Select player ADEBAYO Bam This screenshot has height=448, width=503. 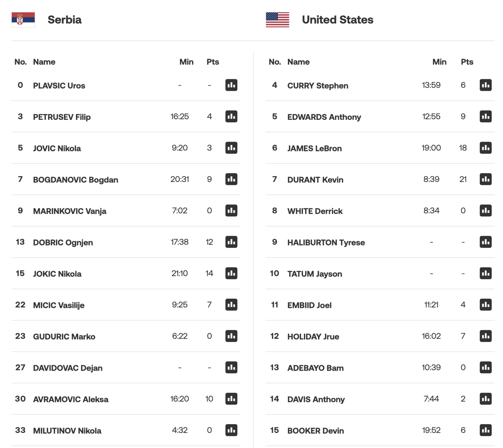[315, 368]
